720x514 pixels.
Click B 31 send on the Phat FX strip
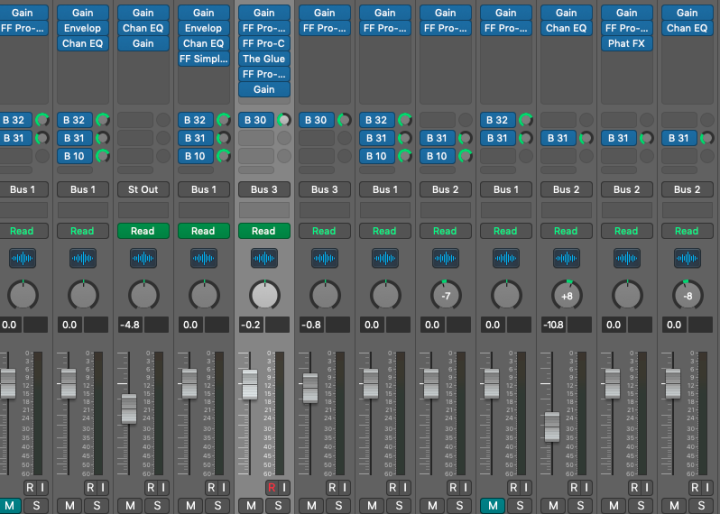tap(619, 138)
